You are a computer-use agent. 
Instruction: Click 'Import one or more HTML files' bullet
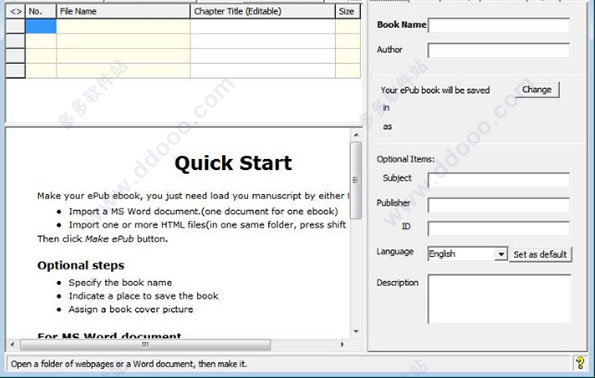(x=207, y=225)
